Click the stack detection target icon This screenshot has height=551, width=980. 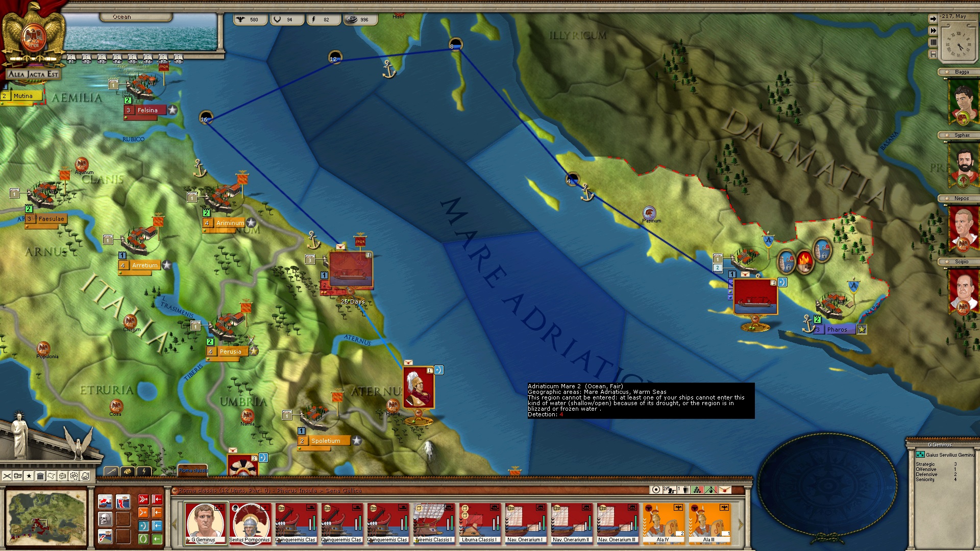point(656,490)
